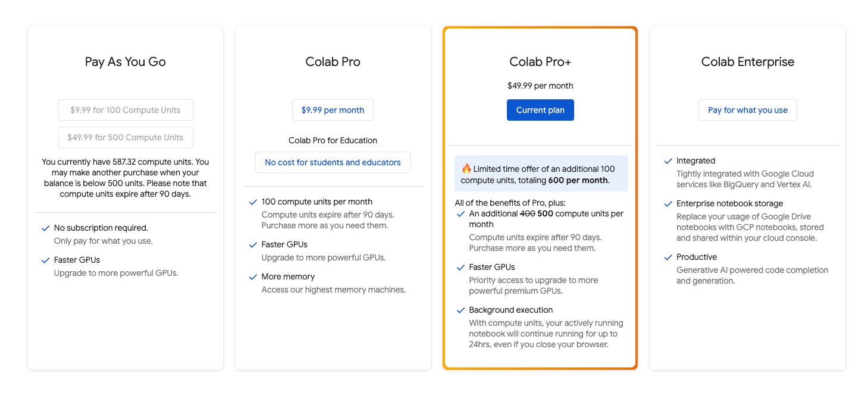Click checkmark next to Productive feature
This screenshot has width=868, height=396.
click(668, 257)
